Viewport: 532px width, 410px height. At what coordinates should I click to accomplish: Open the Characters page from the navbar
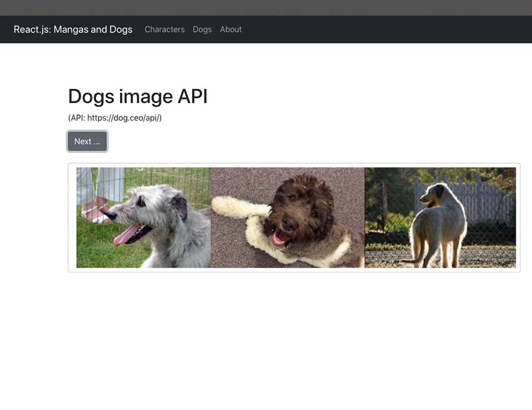click(x=164, y=29)
